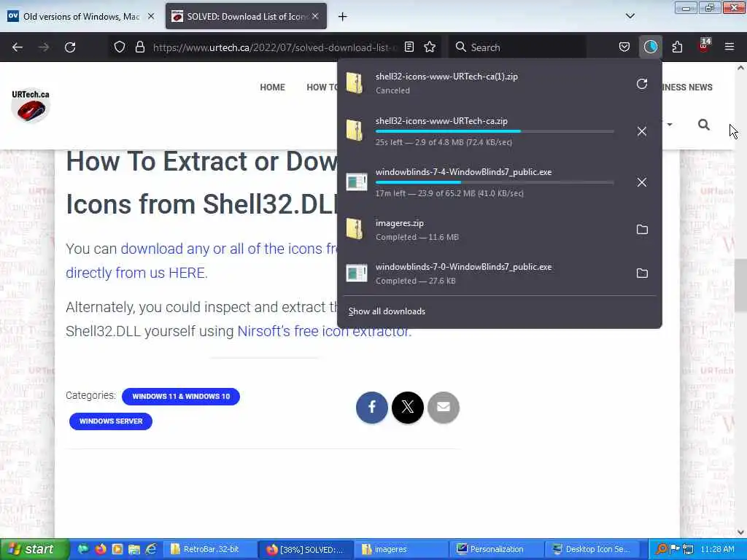Click the page vertical scrollbar thumb
Viewport: 747px width, 560px height.
740,286
